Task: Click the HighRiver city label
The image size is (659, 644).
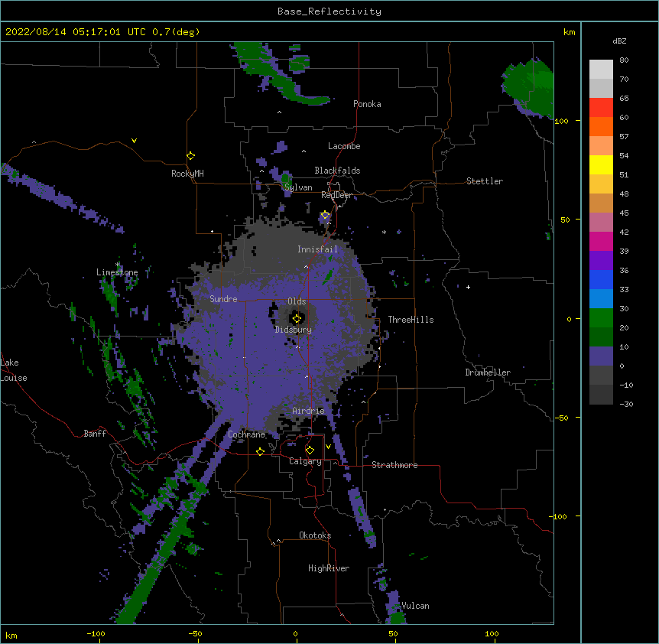Action: point(329,568)
